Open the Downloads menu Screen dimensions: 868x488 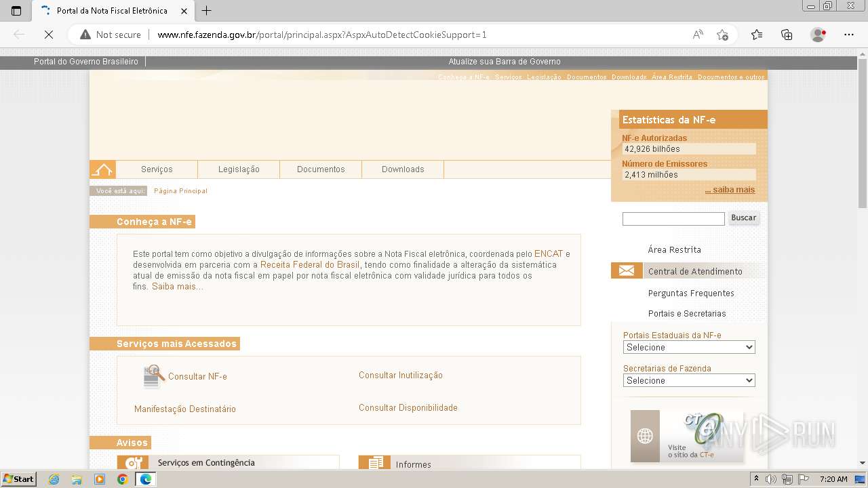pyautogui.click(x=403, y=169)
